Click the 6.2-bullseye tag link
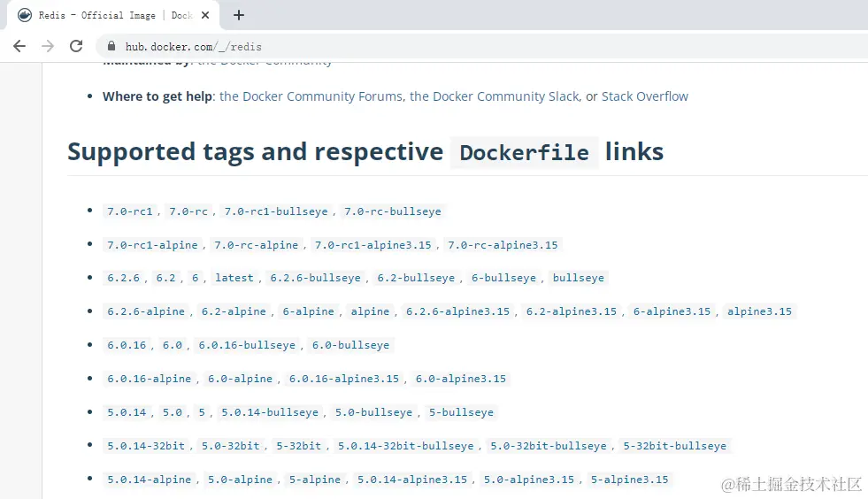Image resolution: width=868 pixels, height=499 pixels. (x=416, y=278)
